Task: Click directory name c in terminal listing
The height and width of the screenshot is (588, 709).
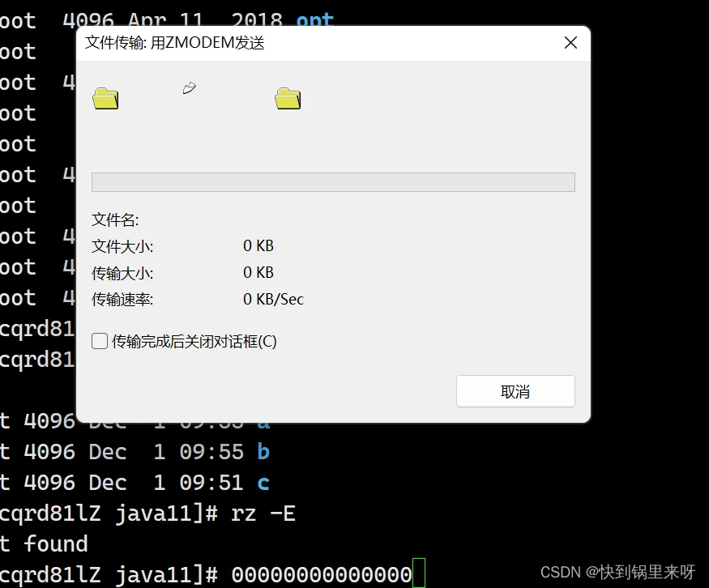Action: tap(263, 484)
